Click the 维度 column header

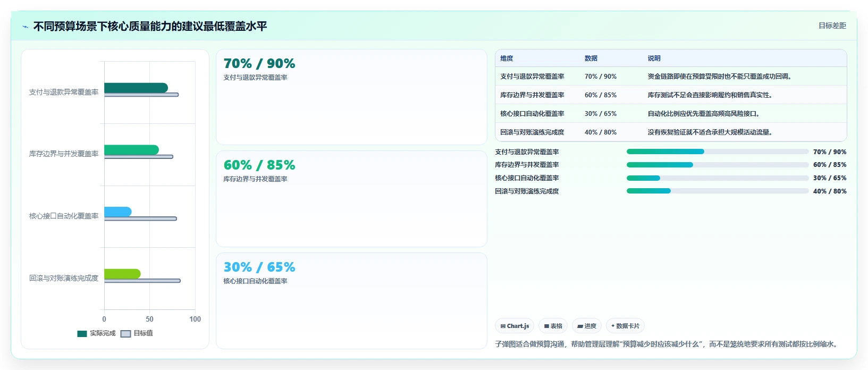pyautogui.click(x=507, y=58)
